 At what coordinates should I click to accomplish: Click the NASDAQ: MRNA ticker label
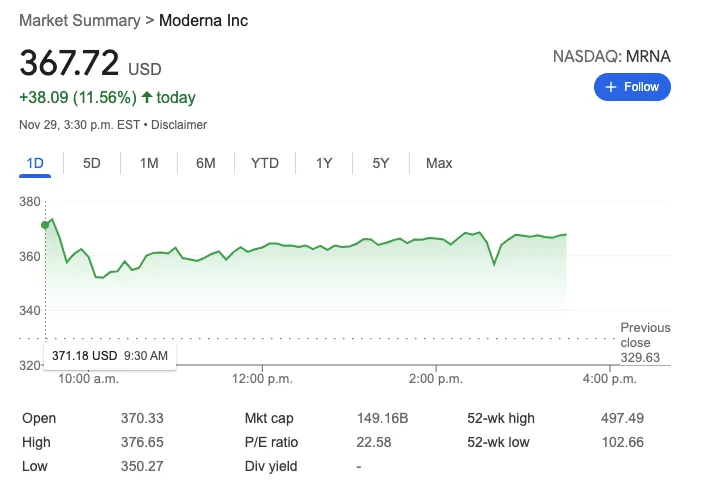tap(611, 57)
